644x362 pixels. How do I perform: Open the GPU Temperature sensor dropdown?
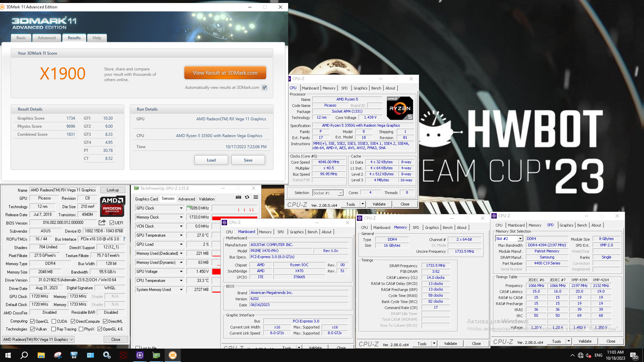tap(181, 235)
